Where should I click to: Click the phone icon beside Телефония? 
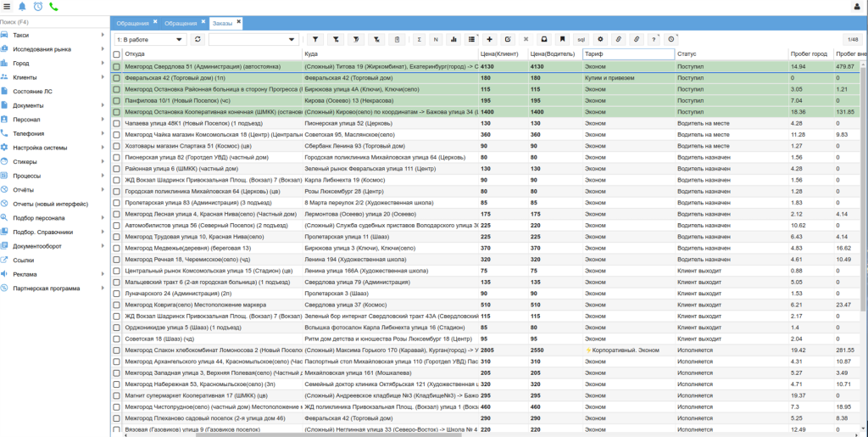4,133
